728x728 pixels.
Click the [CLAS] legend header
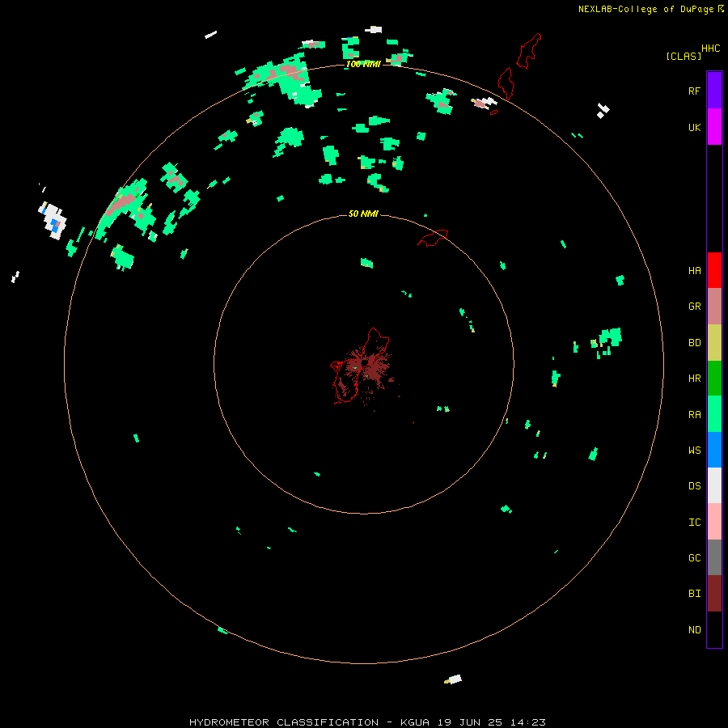click(x=684, y=56)
